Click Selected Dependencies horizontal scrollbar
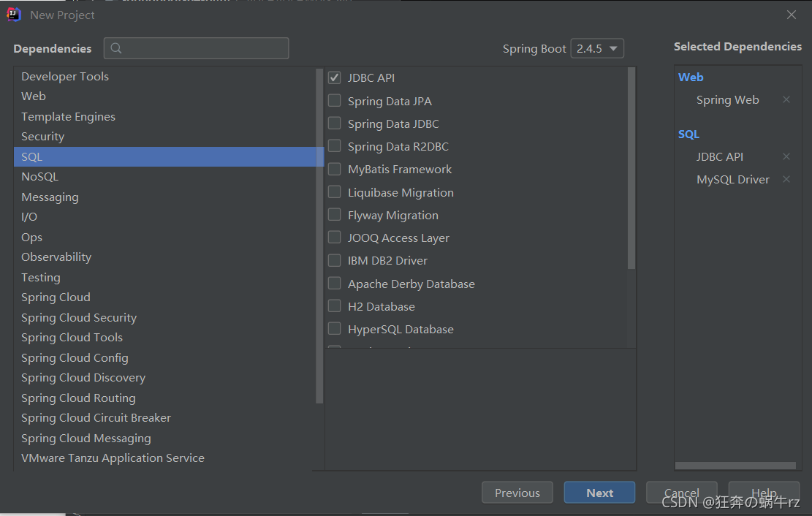Screen dimensions: 812x516 pos(735,466)
